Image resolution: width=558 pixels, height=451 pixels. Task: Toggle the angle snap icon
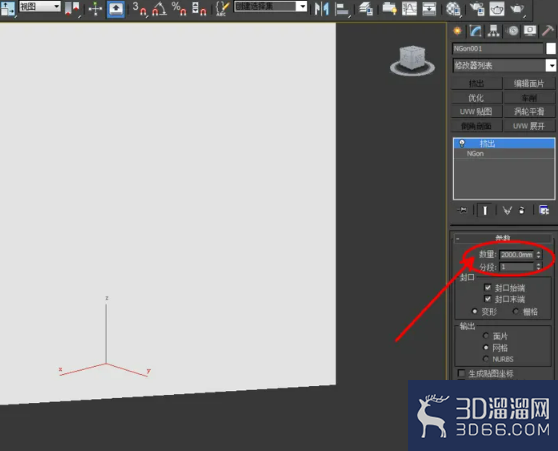click(159, 9)
